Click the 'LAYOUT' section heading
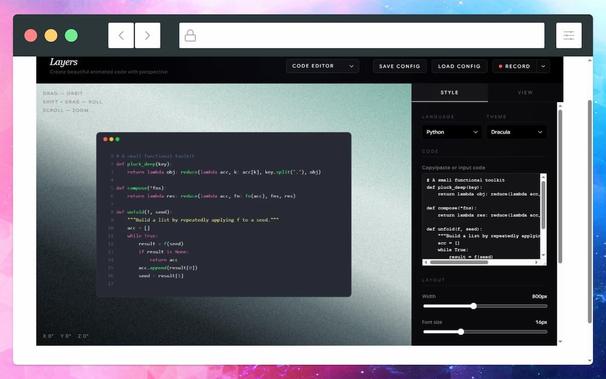The width and height of the screenshot is (606, 379). (433, 280)
